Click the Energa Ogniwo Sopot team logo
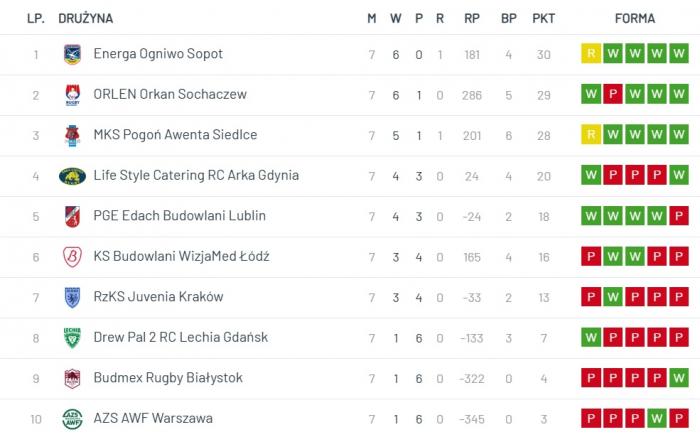The image size is (700, 437). pyautogui.click(x=72, y=54)
